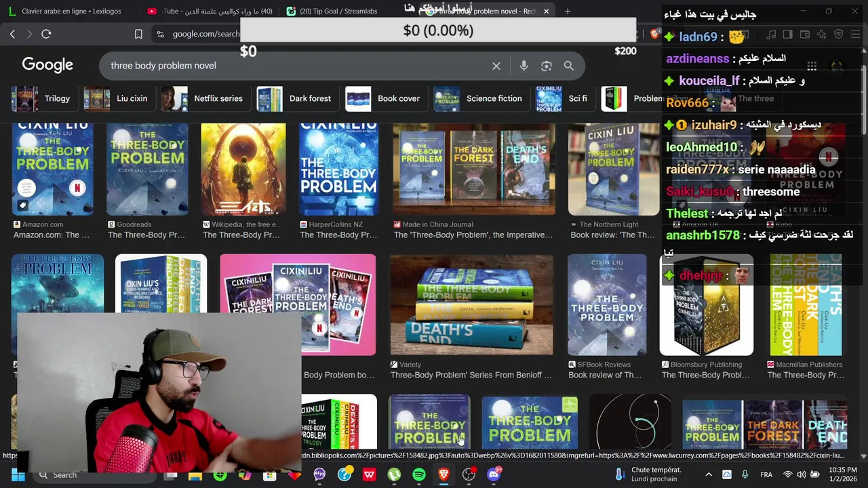This screenshot has height=488, width=868.
Task: Open Macmillan Publishers spines image
Action: point(806,305)
